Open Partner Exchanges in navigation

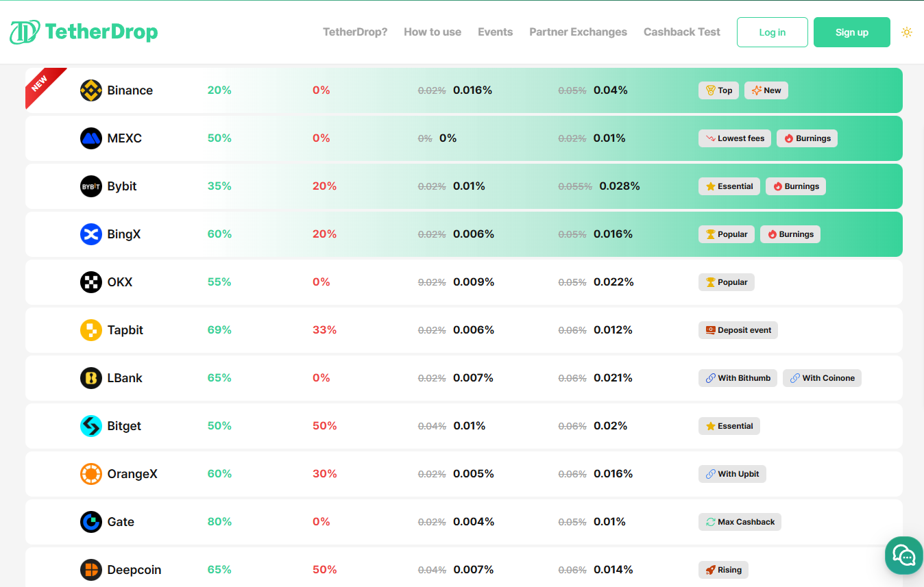pyautogui.click(x=579, y=32)
